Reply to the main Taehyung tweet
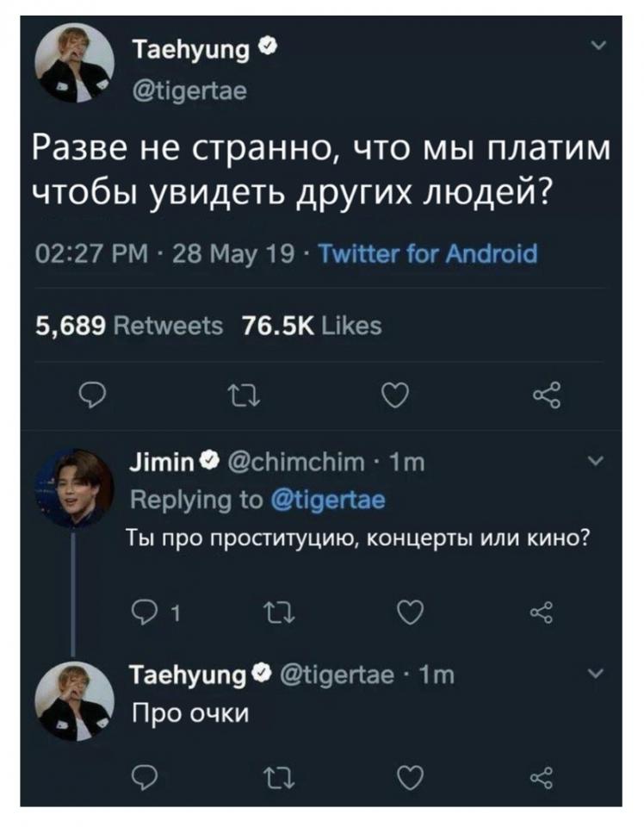 pos(90,398)
